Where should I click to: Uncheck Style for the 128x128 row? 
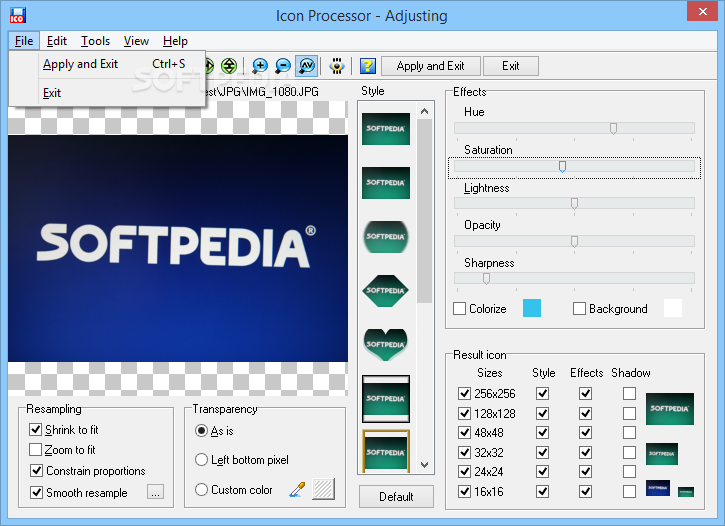pyautogui.click(x=543, y=413)
